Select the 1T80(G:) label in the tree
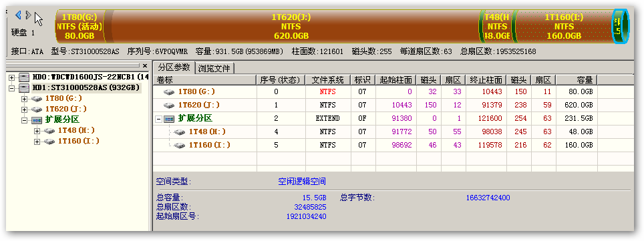 coord(63,98)
